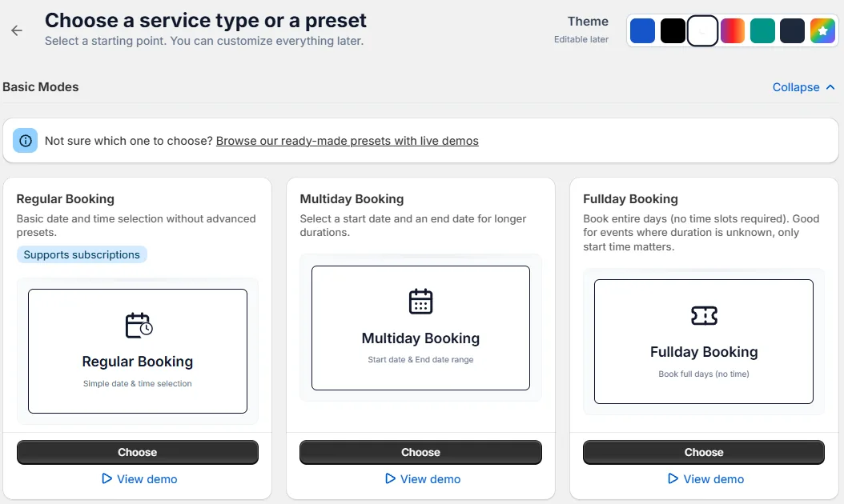Click 'Not sure which one to choose?' text
This screenshot has width=844, height=504.
pyautogui.click(x=129, y=141)
